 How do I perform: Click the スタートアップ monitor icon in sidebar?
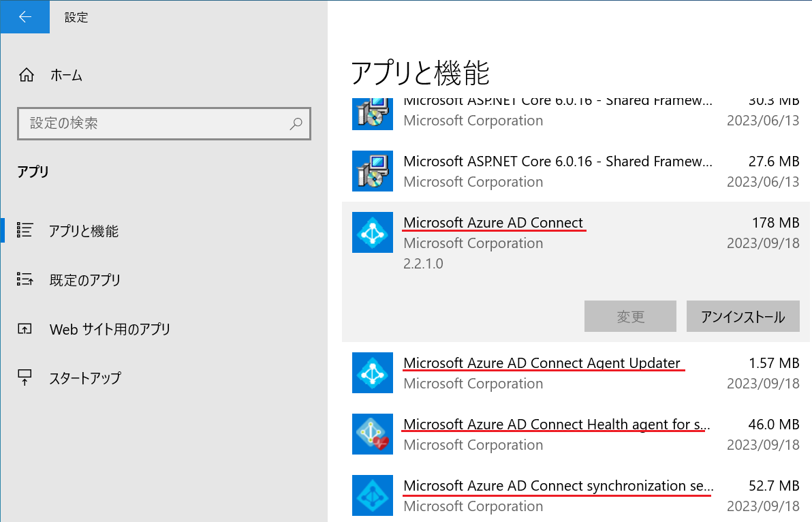point(25,378)
